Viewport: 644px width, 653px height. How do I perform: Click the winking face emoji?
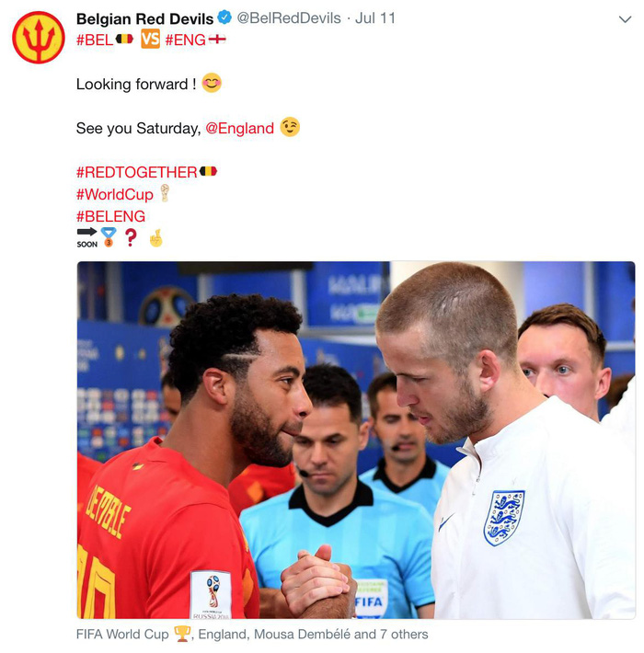(x=290, y=128)
